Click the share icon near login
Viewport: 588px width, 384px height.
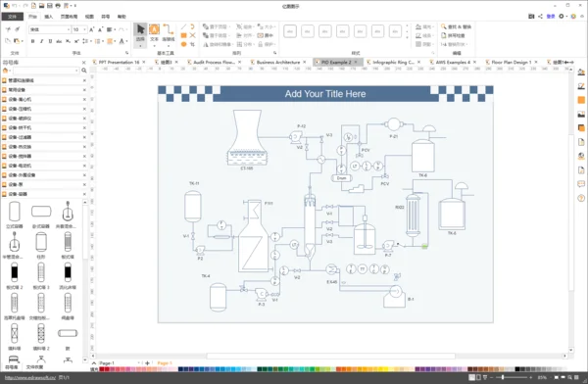540,16
